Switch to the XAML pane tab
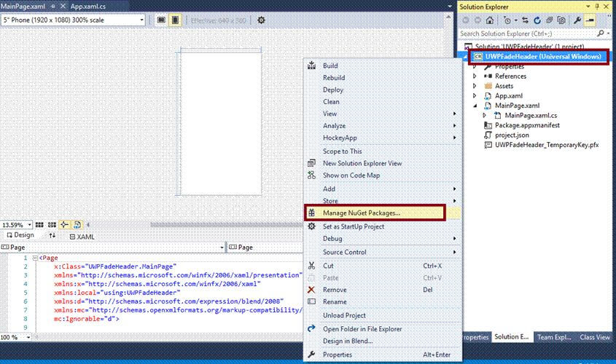This screenshot has height=364, width=616. [82, 237]
